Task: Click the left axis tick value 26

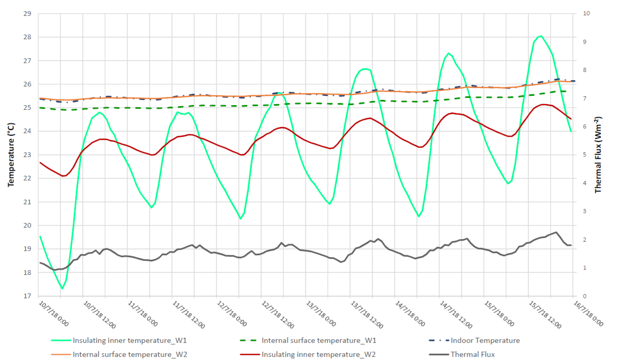Action: (27, 84)
